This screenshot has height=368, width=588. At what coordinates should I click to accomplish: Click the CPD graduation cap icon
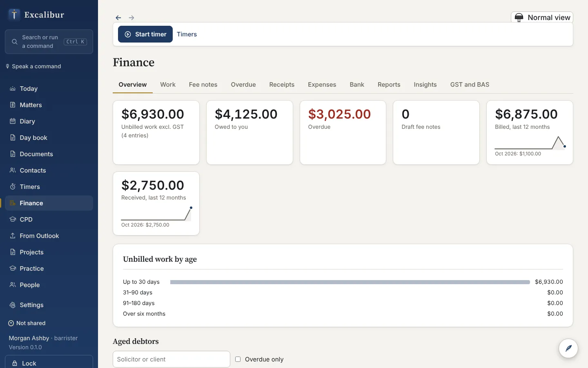[x=13, y=220]
